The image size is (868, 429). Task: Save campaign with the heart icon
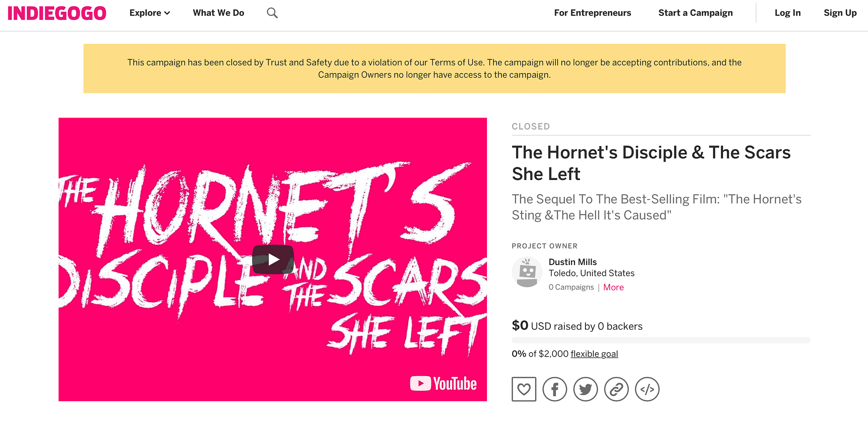(x=524, y=389)
